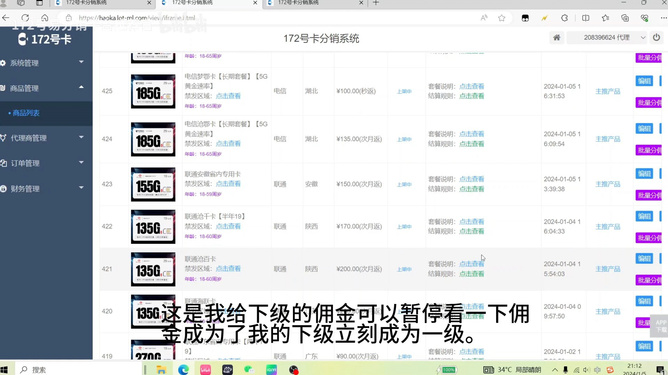
Task: Open 185G thumbnail in row 425
Action: click(x=153, y=91)
